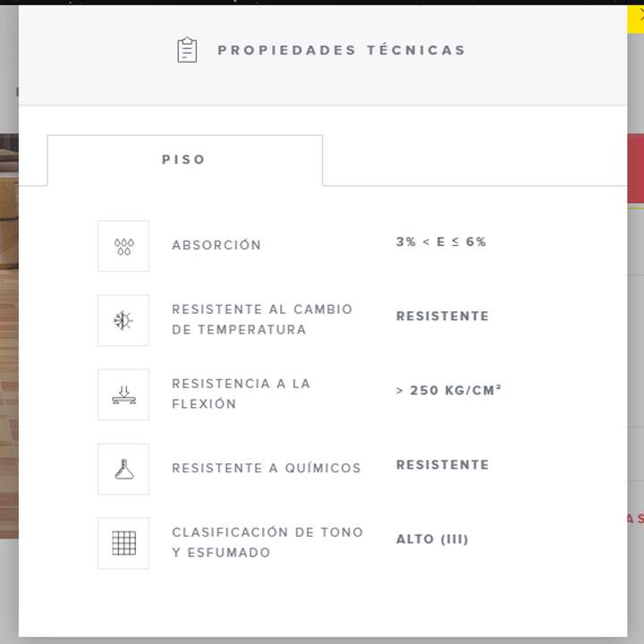
Task: Click the Absorción label
Action: (216, 245)
